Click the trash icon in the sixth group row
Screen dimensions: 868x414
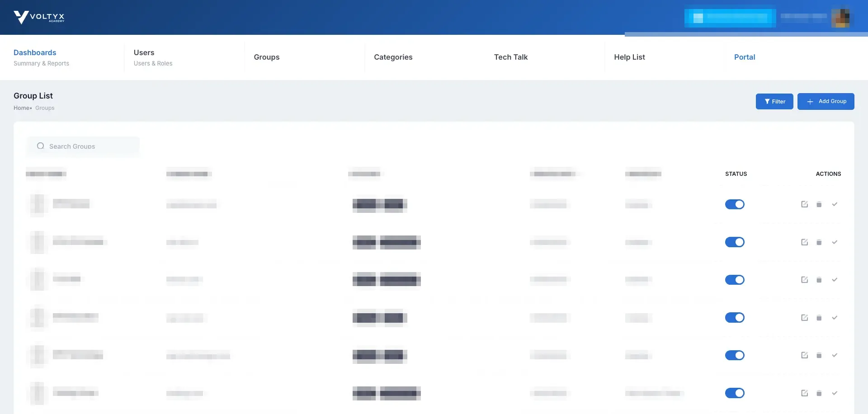819,393
